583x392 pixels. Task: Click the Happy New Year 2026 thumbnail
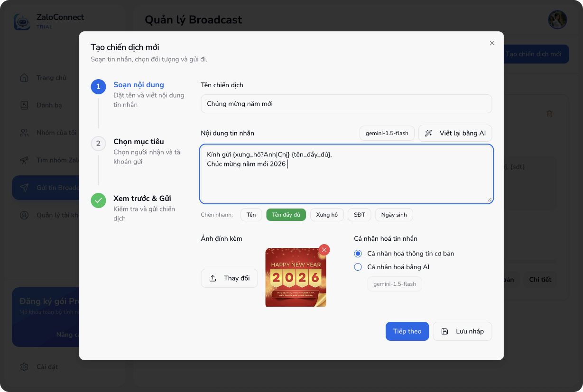pyautogui.click(x=295, y=278)
